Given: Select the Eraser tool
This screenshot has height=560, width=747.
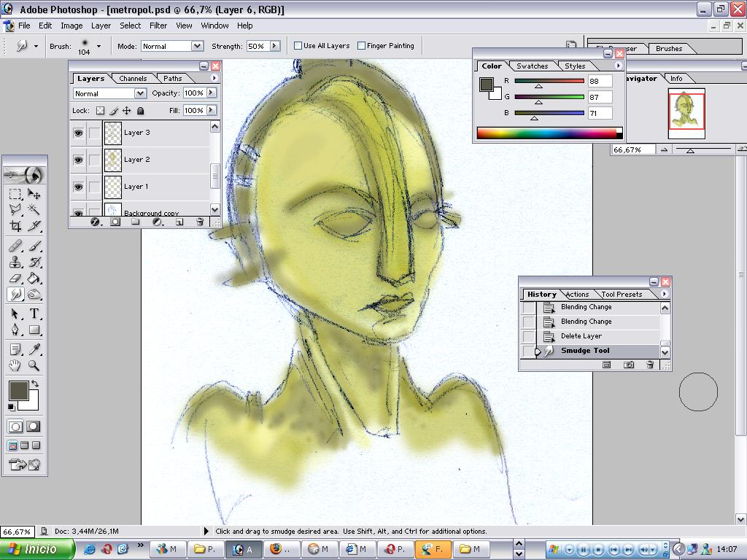Looking at the screenshot, I should pos(15,278).
